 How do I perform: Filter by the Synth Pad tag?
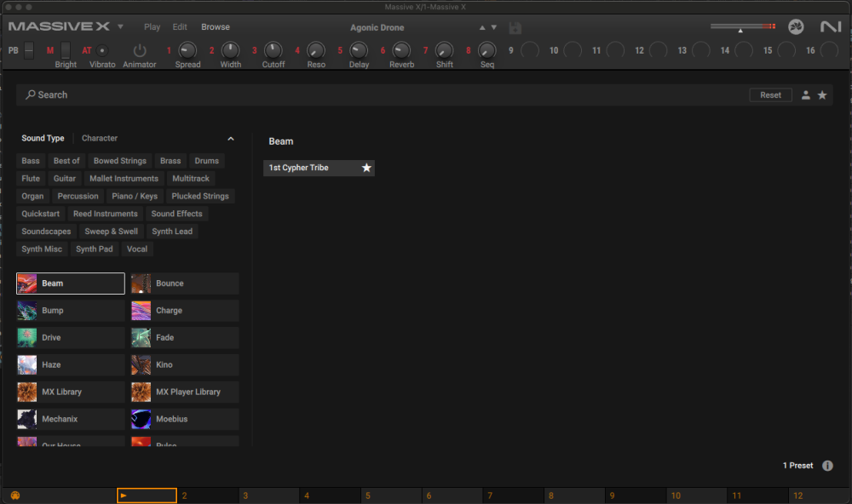point(94,249)
